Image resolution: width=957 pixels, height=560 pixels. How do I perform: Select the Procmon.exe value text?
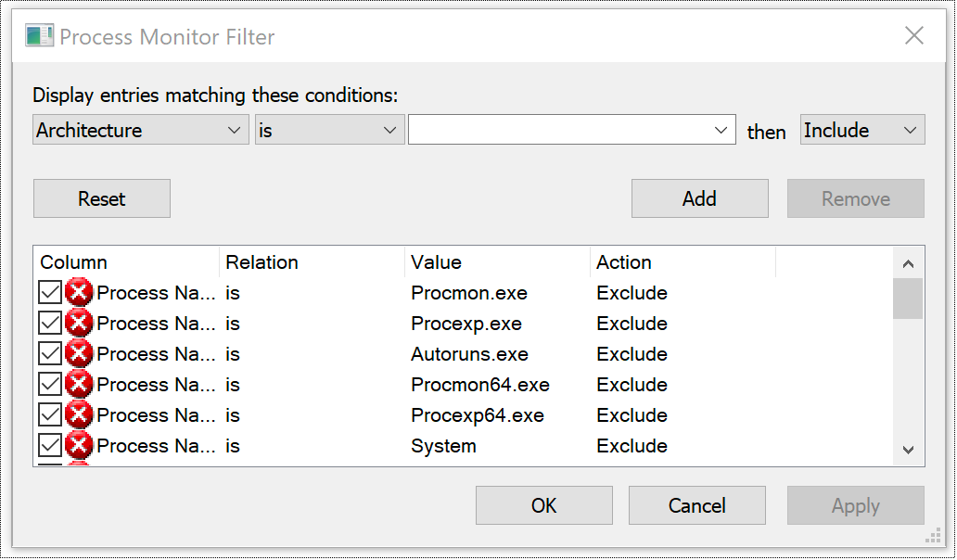[468, 293]
